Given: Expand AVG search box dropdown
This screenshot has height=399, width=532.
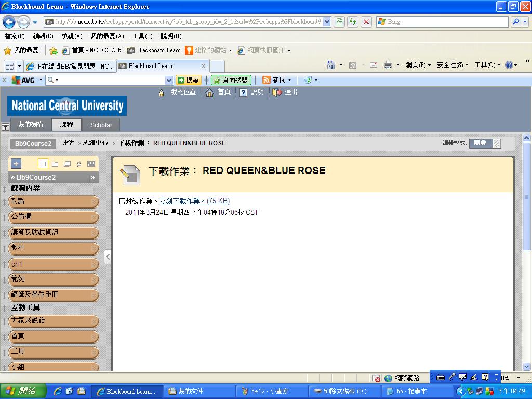Looking at the screenshot, I should [169, 80].
